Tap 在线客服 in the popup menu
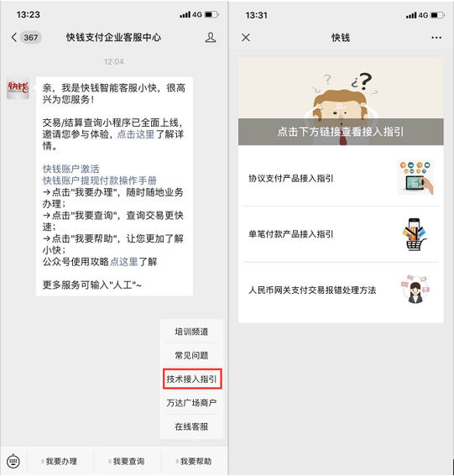454x476 pixels. 192,426
